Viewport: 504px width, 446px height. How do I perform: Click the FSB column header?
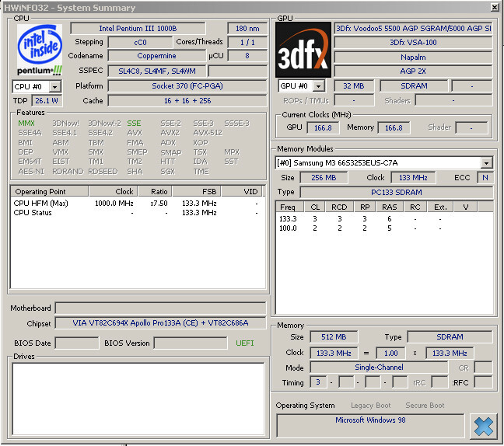[x=197, y=192]
